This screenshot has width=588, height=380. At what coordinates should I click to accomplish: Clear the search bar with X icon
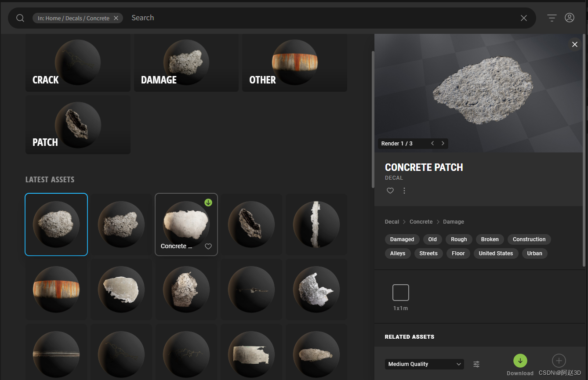pos(523,18)
